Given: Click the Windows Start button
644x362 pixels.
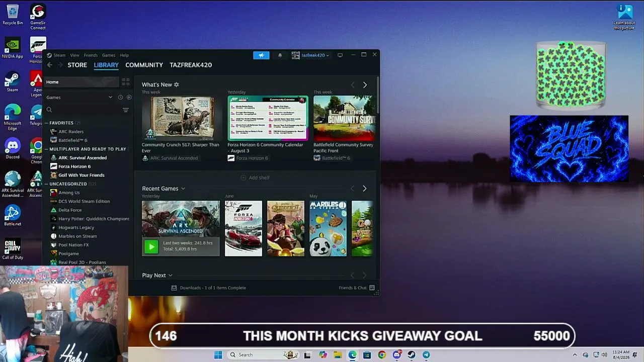Looking at the screenshot, I should tap(218, 355).
